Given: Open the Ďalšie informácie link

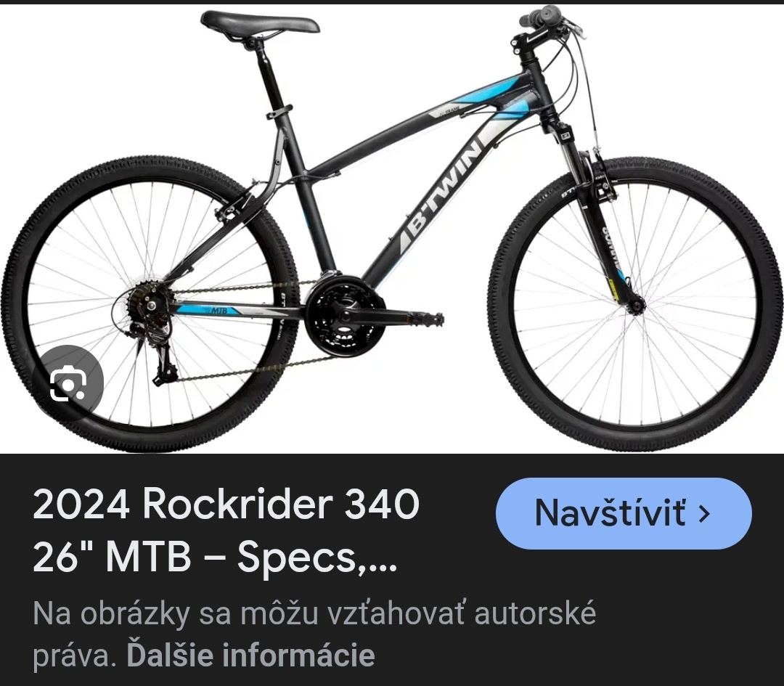Looking at the screenshot, I should click(250, 655).
